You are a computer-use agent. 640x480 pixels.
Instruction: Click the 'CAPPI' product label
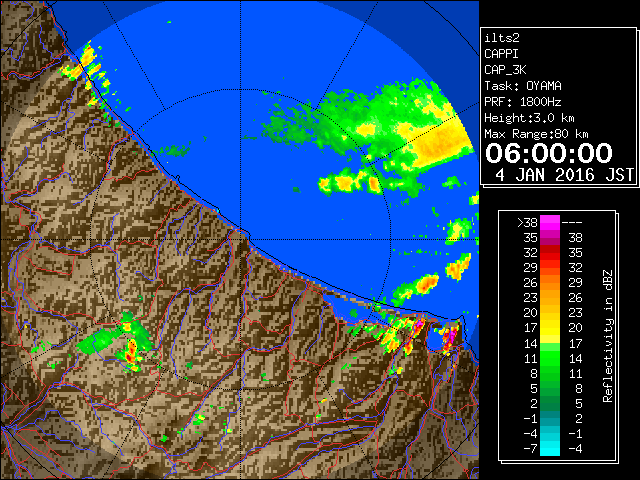(501, 54)
